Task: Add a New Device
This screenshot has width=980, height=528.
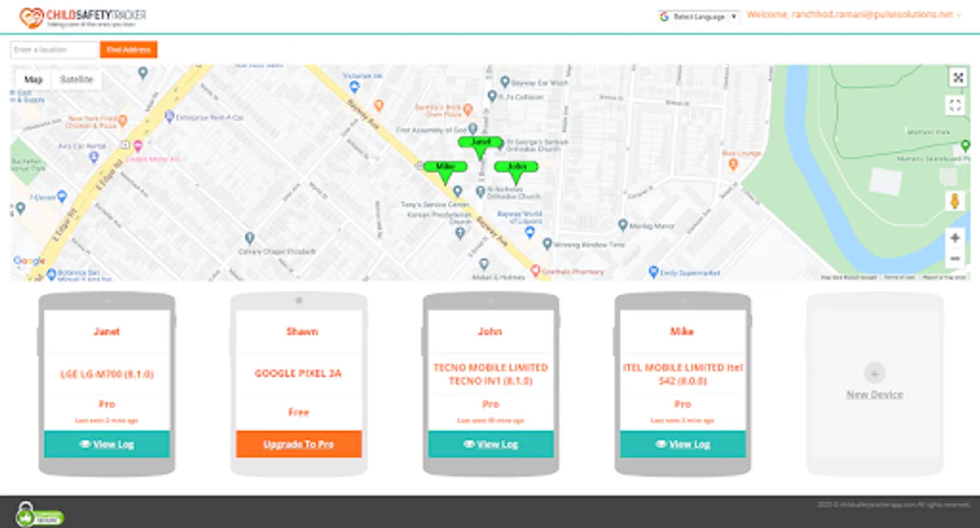Action: click(x=874, y=382)
